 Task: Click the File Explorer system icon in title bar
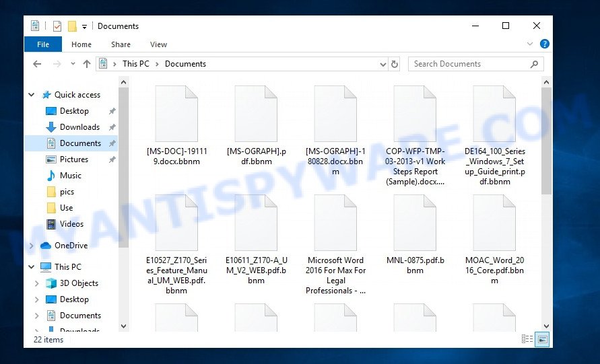[x=35, y=26]
